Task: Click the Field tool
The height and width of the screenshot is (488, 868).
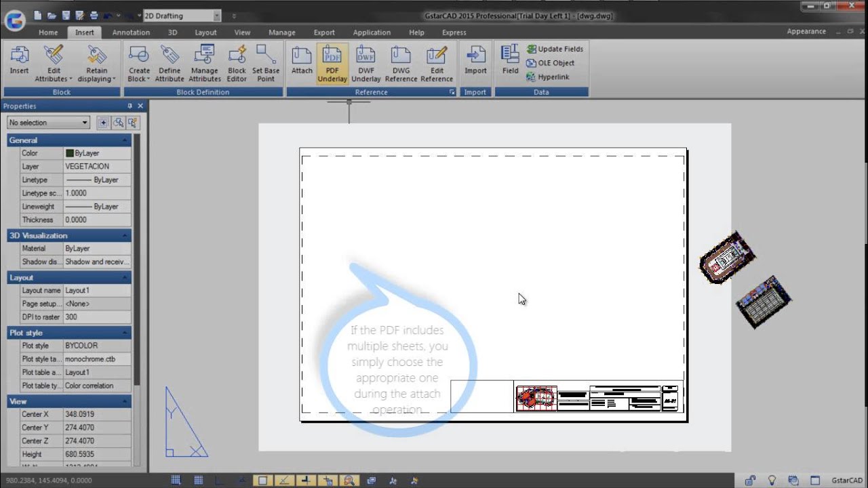Action: (x=510, y=60)
